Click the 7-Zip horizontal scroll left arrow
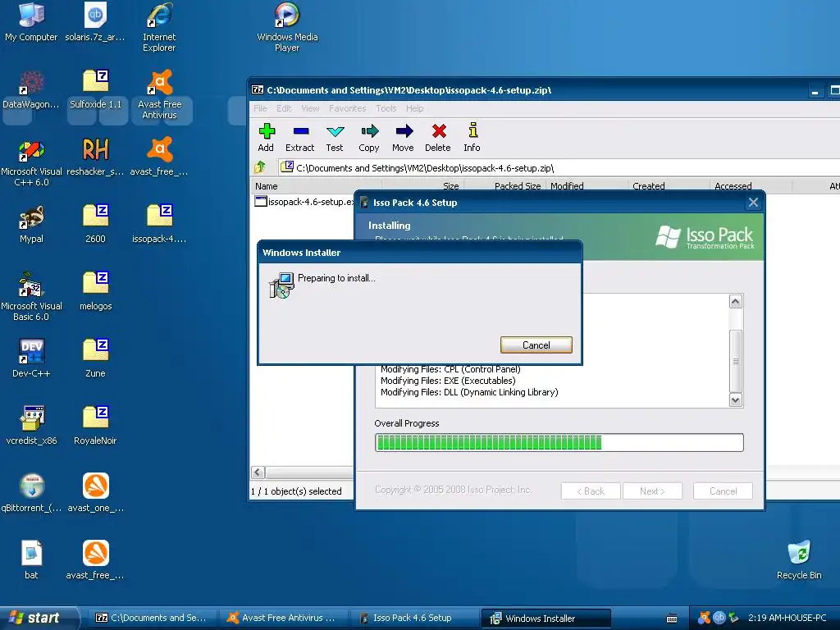Viewport: 840px width, 630px height. point(258,472)
